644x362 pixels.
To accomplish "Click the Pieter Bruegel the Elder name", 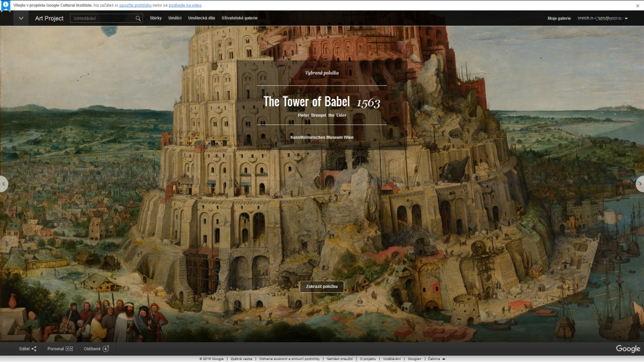I will coord(322,115).
